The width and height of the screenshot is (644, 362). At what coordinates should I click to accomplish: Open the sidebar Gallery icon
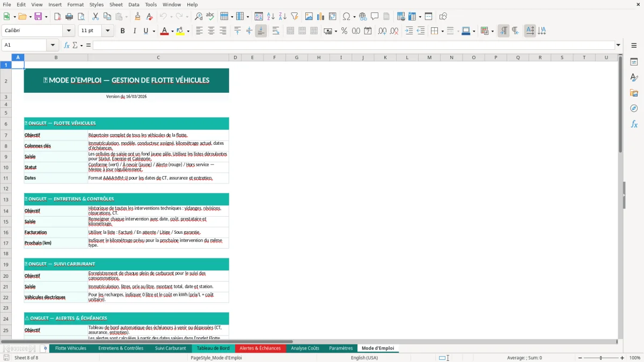tap(634, 93)
